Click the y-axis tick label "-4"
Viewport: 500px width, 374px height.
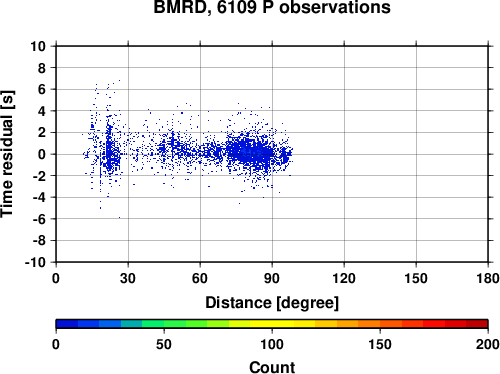pos(39,197)
